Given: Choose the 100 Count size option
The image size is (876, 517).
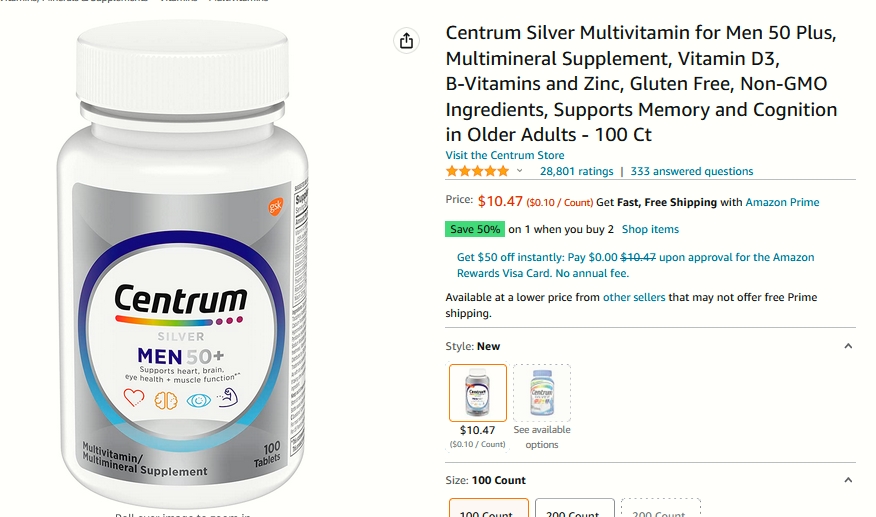Looking at the screenshot, I should pos(489,507).
